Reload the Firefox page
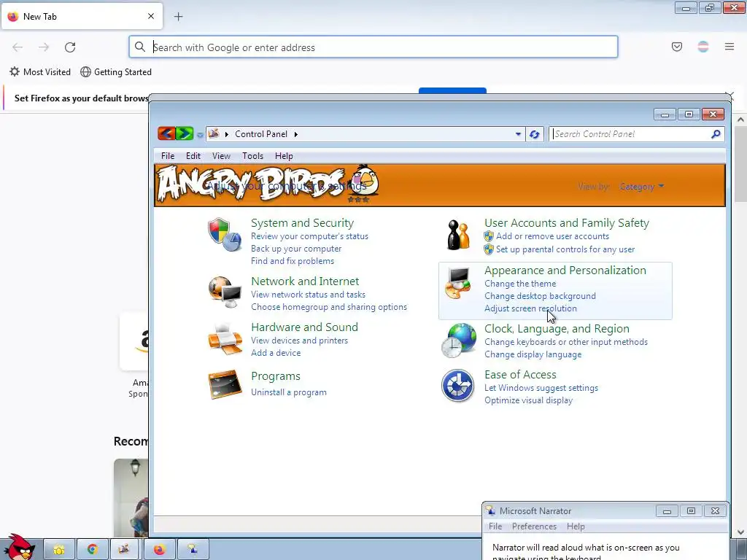747x560 pixels. point(70,47)
